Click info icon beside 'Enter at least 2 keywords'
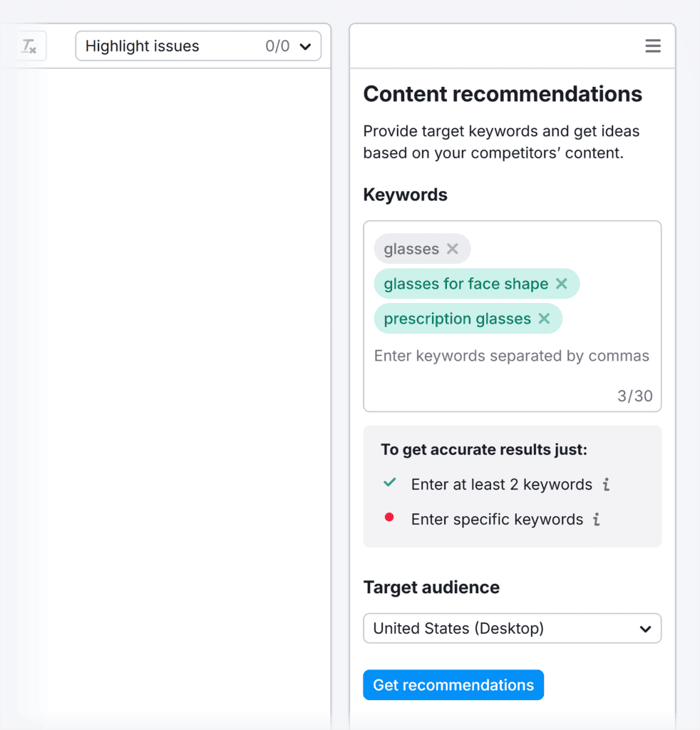This screenshot has width=700, height=730. pyautogui.click(x=606, y=485)
